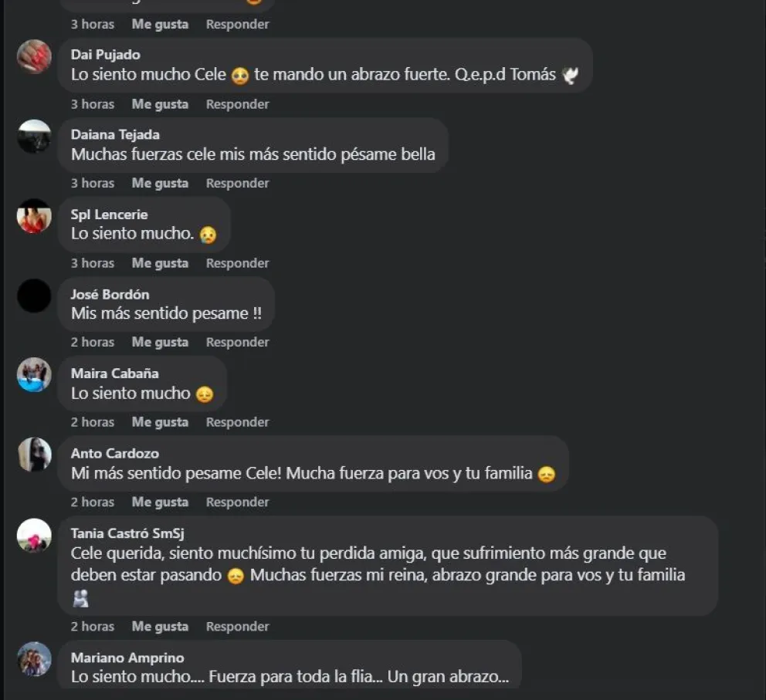
Task: Open Dai Pujado's profile picture
Action: point(34,56)
